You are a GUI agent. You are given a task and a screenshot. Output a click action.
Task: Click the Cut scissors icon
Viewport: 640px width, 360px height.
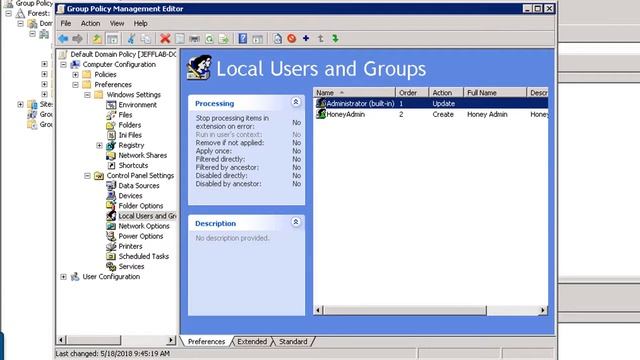point(131,39)
